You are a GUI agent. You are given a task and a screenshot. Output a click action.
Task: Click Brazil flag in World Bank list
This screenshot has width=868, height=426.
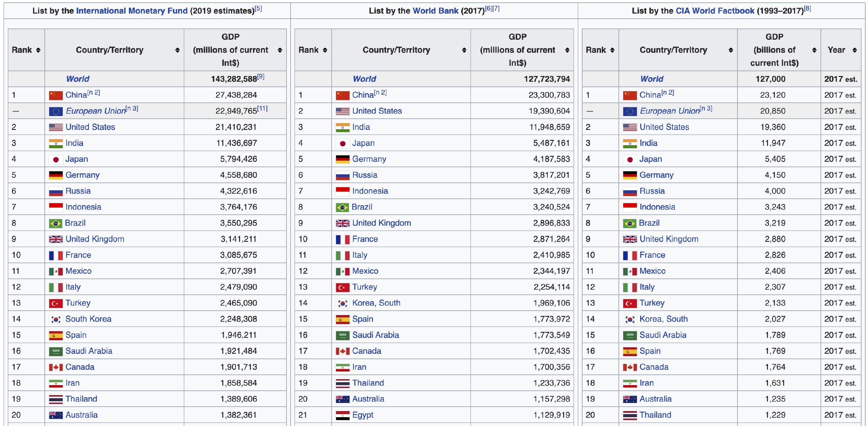click(342, 207)
